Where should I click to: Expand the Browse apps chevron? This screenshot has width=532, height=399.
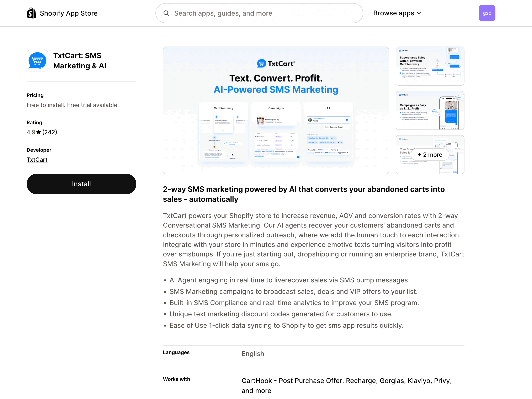click(419, 13)
